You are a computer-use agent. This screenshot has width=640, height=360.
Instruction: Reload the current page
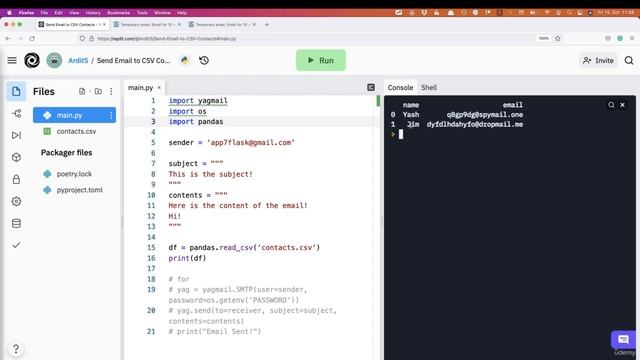[x=32, y=38]
